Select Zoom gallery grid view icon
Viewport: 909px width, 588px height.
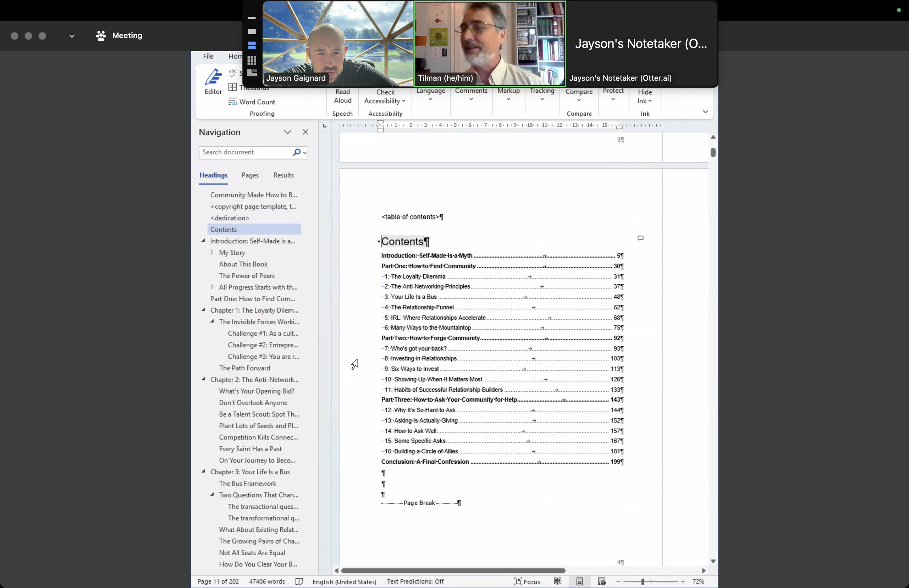click(x=252, y=60)
